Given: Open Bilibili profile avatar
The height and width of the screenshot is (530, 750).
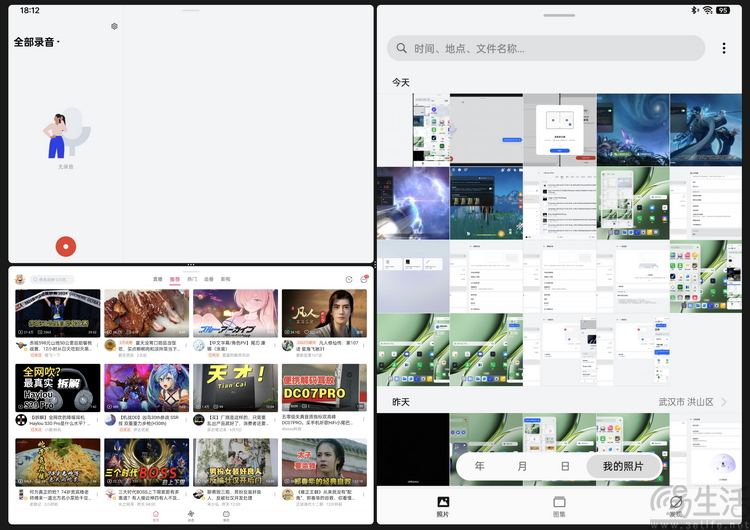Looking at the screenshot, I should pos(19,280).
